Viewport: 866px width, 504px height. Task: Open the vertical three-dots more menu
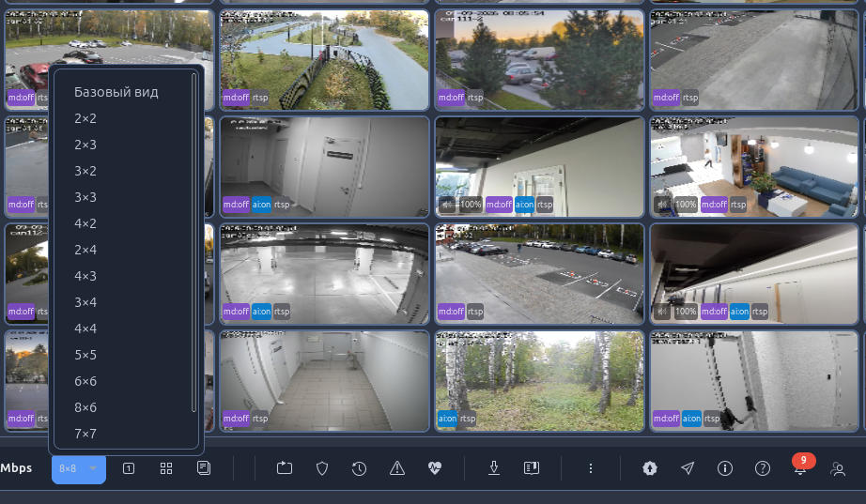[x=591, y=468]
